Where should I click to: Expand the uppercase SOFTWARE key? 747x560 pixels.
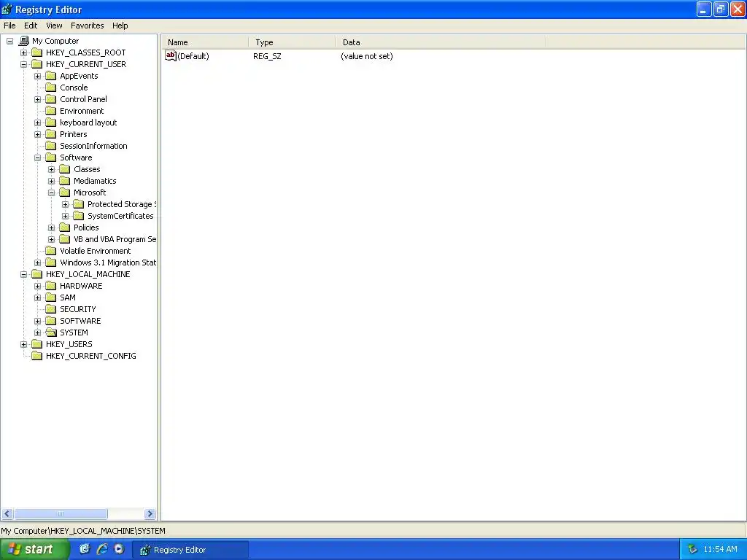coord(38,321)
